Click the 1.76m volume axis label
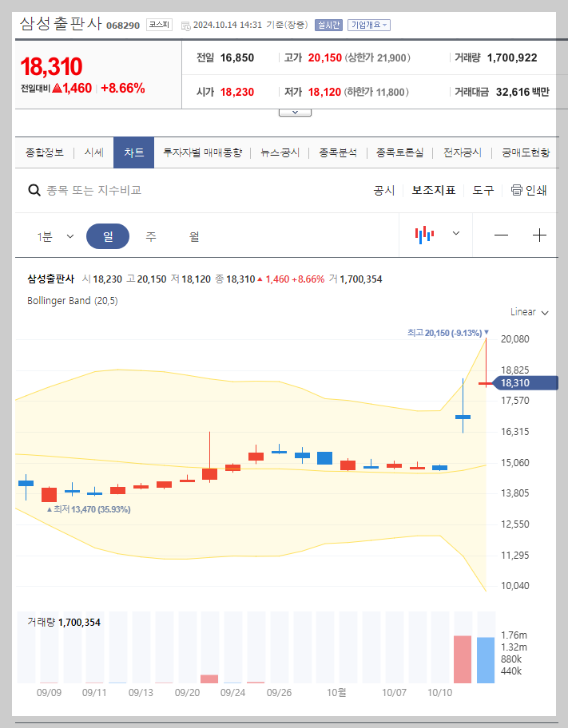568x728 pixels. 514,635
